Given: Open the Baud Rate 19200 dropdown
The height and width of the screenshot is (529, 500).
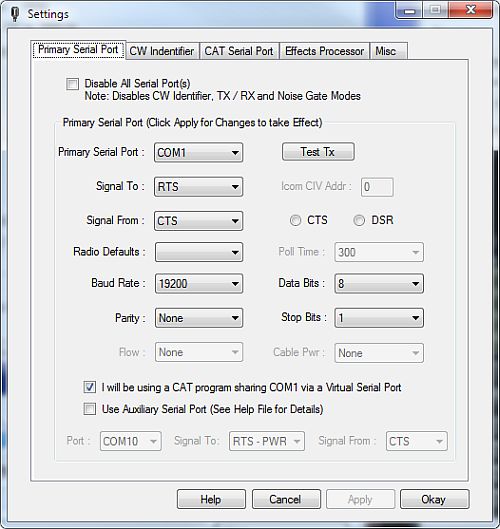Looking at the screenshot, I should [199, 283].
